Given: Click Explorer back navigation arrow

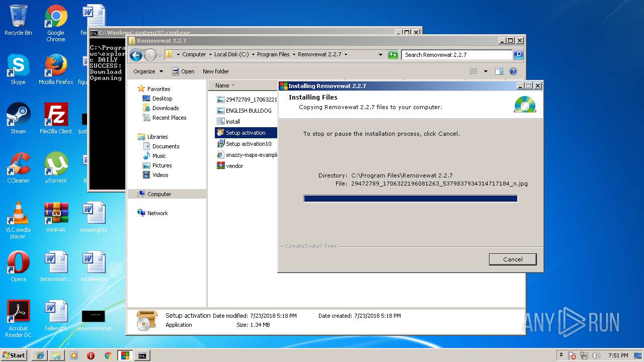Looking at the screenshot, I should 136,55.
